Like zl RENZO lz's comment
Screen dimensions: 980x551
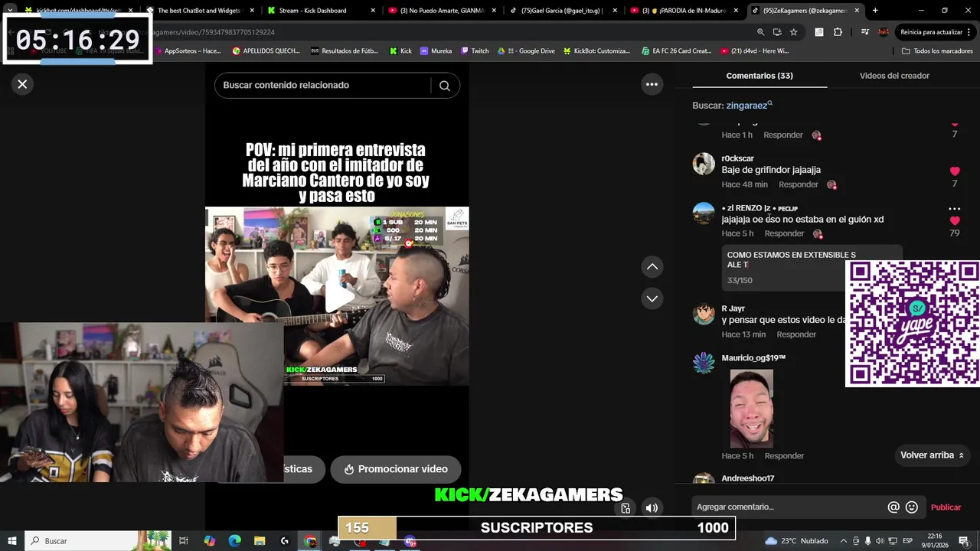click(954, 221)
